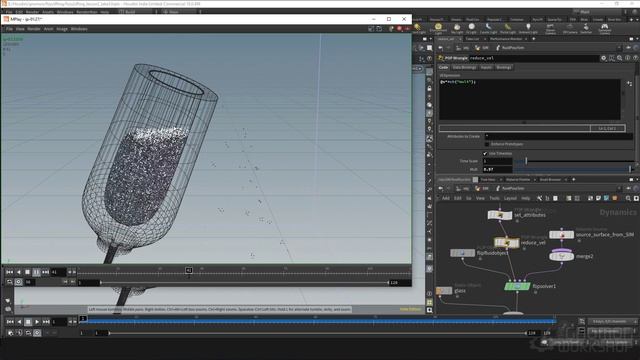The image size is (640, 360).
Task: Jump to last frame in MPlay
Action: click(45, 272)
